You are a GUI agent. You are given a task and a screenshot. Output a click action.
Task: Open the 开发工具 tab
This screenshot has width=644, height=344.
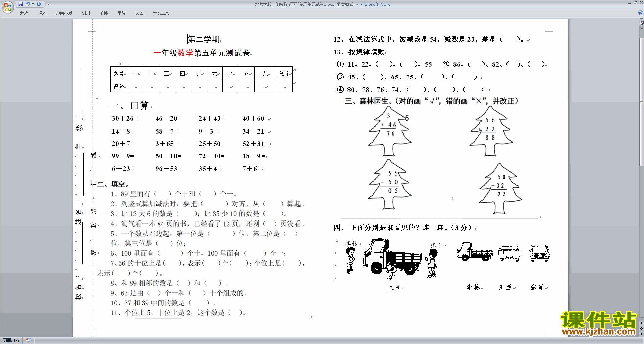point(161,13)
